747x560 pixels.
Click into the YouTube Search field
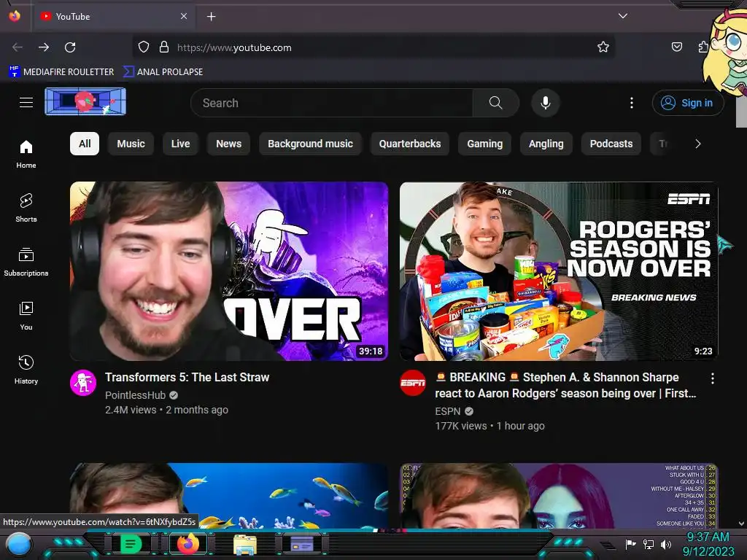(332, 103)
